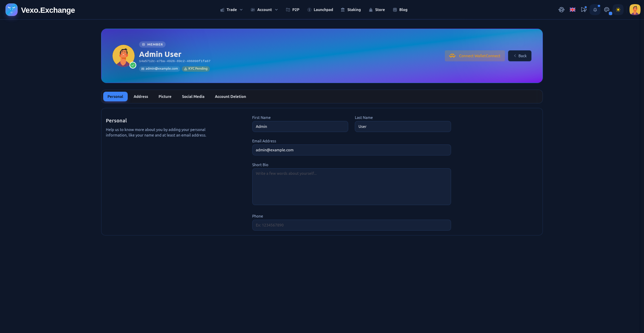The width and height of the screenshot is (644, 333).
Task: Click the WalletConnect logo icon
Action: pos(452,56)
